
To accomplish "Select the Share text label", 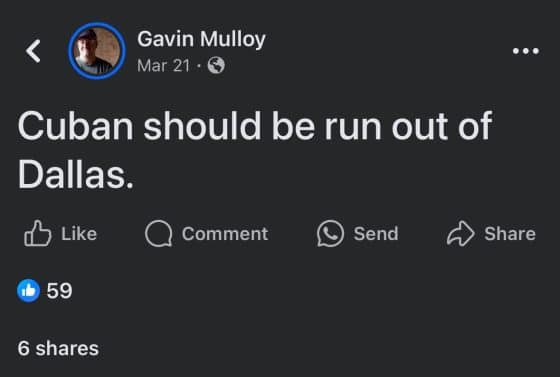I will [x=510, y=234].
